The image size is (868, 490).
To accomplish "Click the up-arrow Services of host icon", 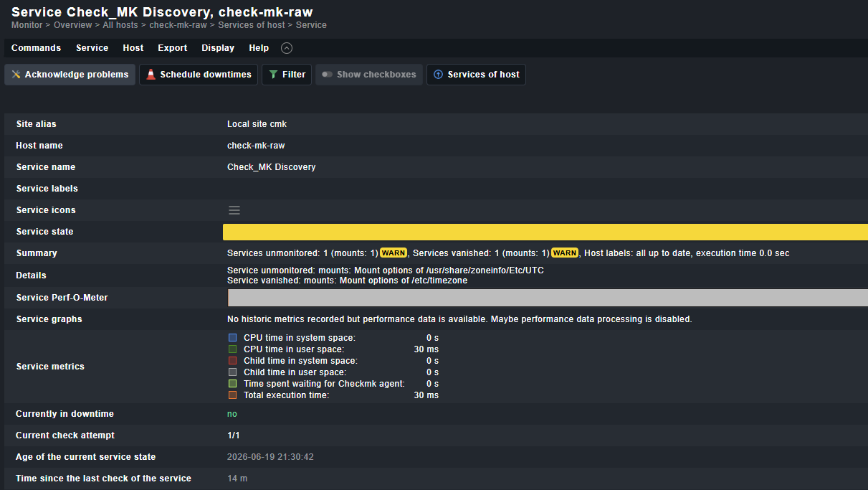I will pyautogui.click(x=439, y=75).
